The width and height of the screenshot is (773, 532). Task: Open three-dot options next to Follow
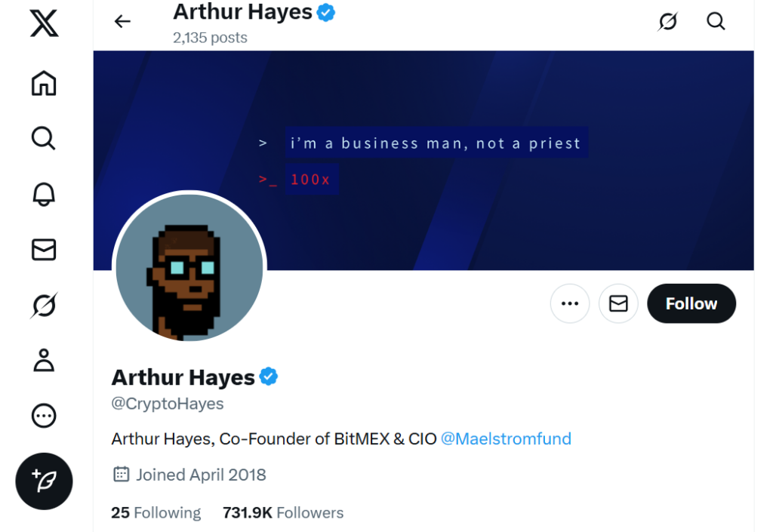pos(570,303)
